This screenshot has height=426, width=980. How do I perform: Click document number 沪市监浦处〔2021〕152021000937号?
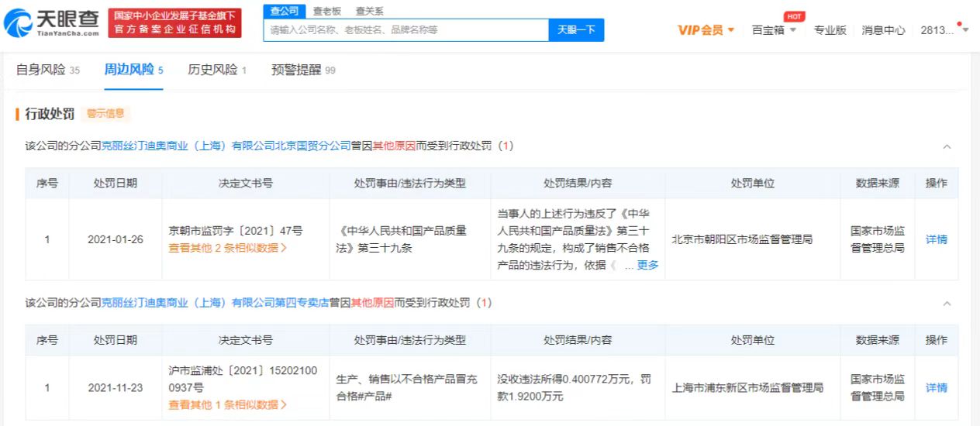(x=243, y=379)
